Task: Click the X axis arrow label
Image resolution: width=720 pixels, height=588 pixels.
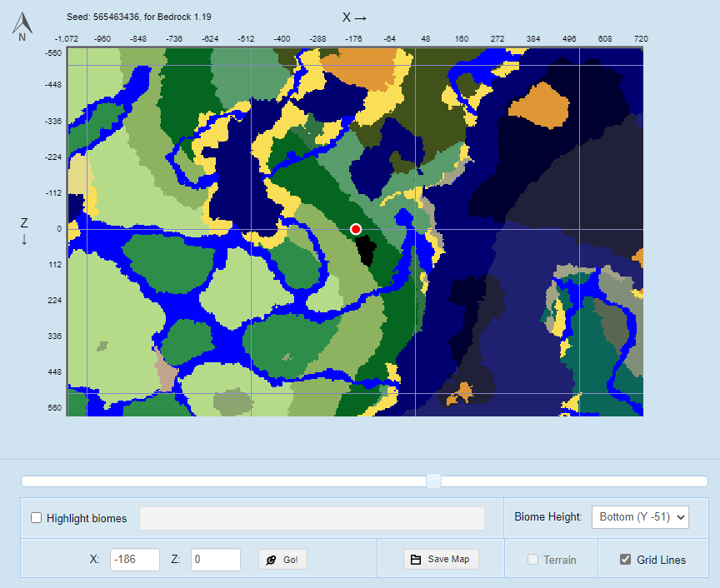Action: (x=354, y=17)
